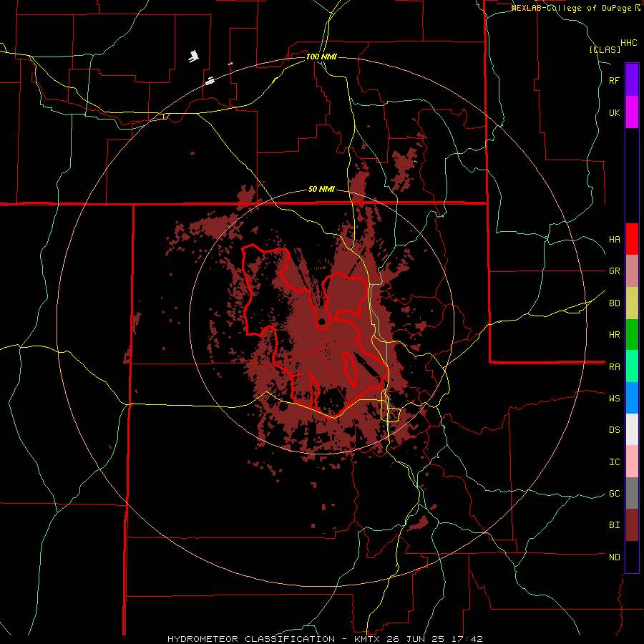Click the UK legend label
The image size is (644, 644).
pyautogui.click(x=614, y=112)
